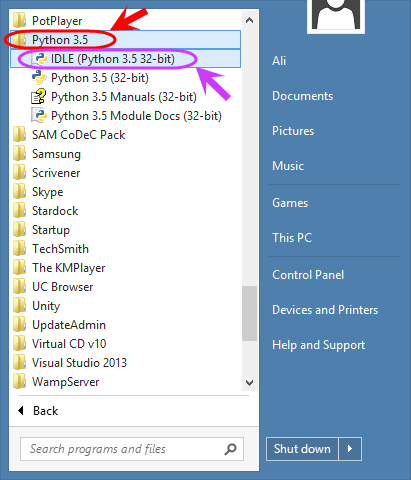Screen dimensions: 411x480
Task: Expand the Visual Studio 2013 label
Action: [79, 363]
